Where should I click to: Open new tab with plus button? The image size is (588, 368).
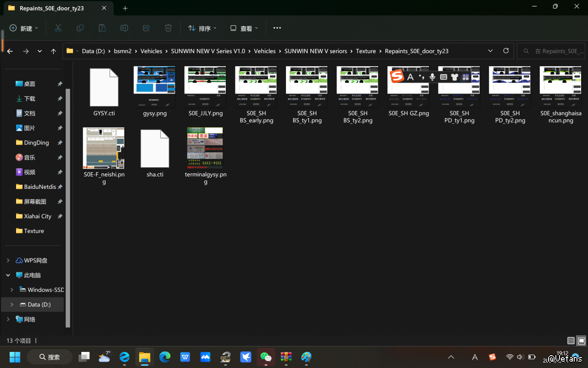point(125,8)
